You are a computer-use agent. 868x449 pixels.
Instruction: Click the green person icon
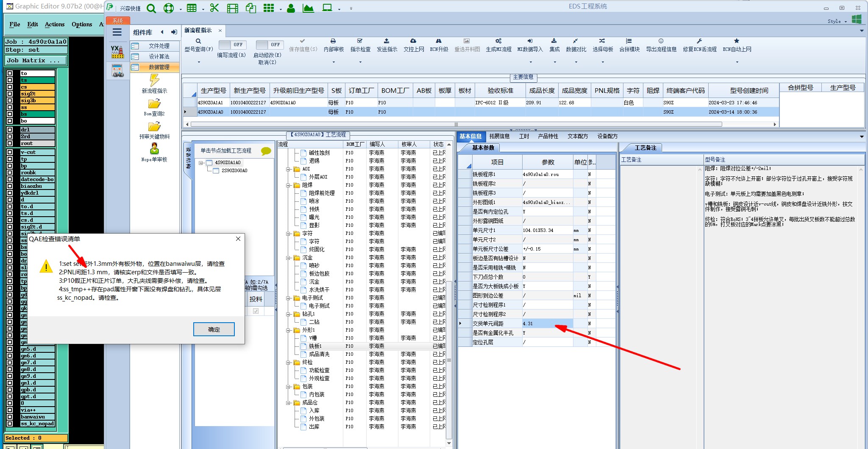[291, 8]
